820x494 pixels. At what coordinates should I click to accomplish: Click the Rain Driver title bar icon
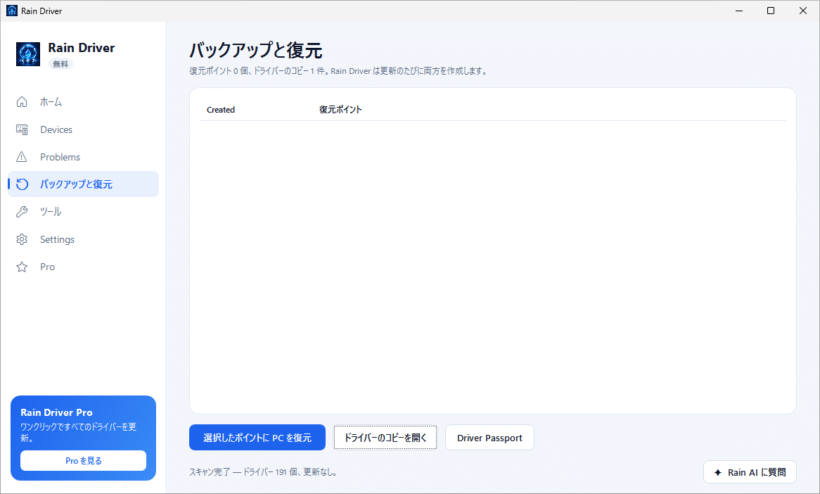coord(12,10)
